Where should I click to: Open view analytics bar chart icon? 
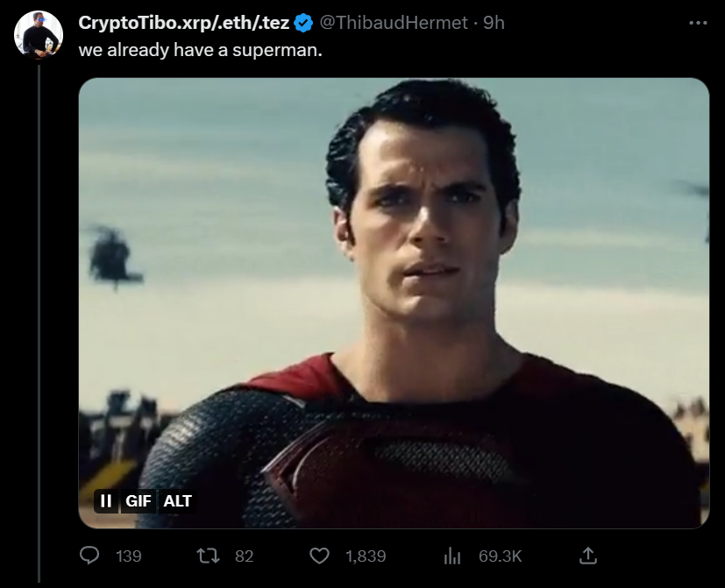[451, 556]
